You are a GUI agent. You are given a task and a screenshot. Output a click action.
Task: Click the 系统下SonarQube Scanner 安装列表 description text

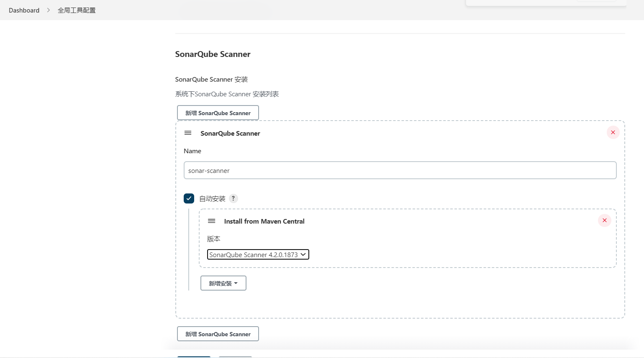(227, 94)
